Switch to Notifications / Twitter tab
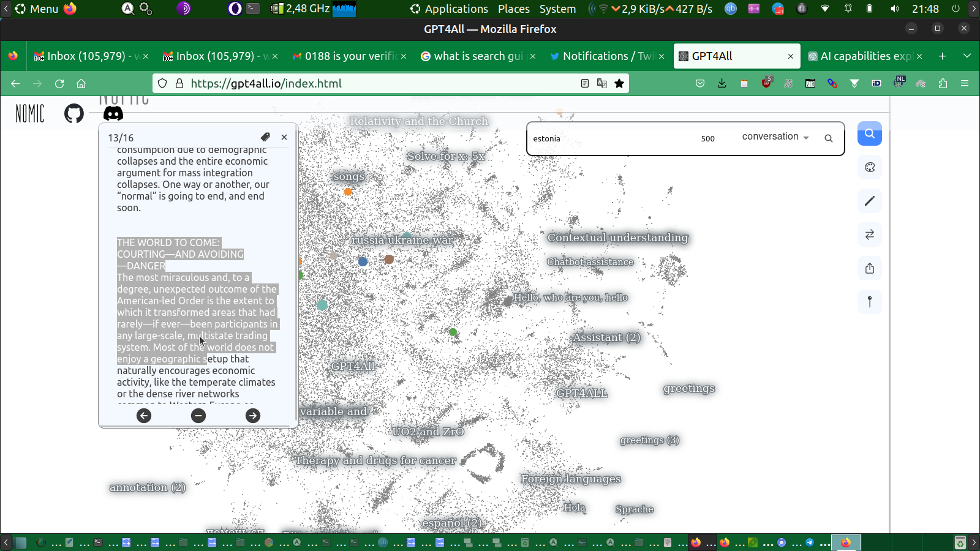980x551 pixels. (x=608, y=56)
